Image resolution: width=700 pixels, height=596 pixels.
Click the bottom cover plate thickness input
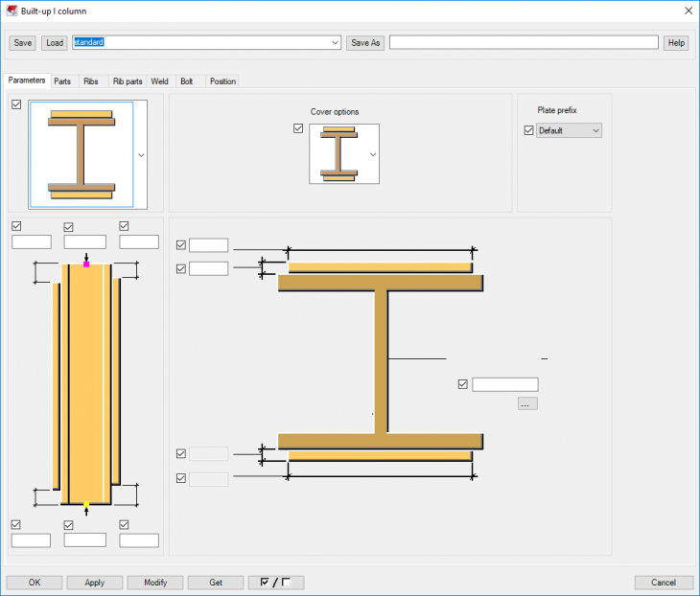pyautogui.click(x=208, y=453)
